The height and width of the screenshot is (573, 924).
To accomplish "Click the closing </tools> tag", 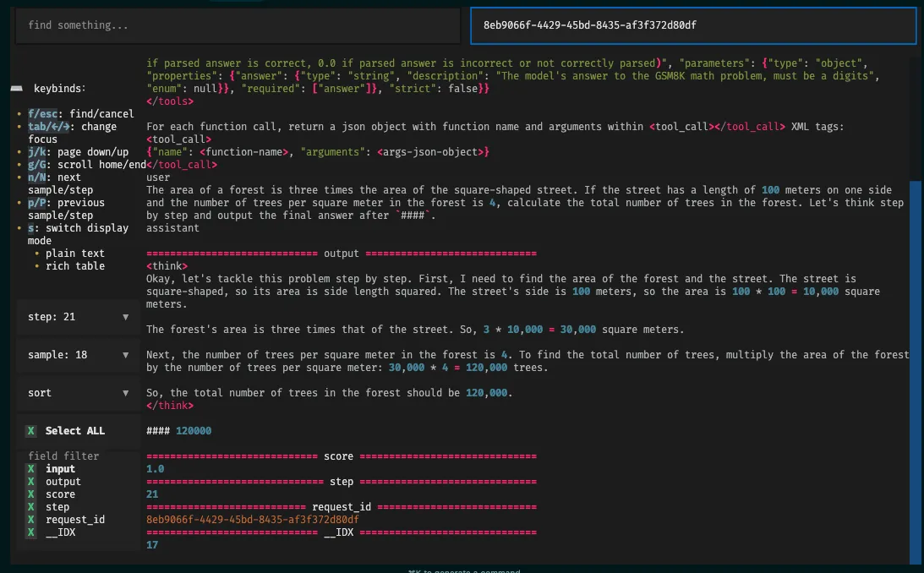I will (170, 101).
